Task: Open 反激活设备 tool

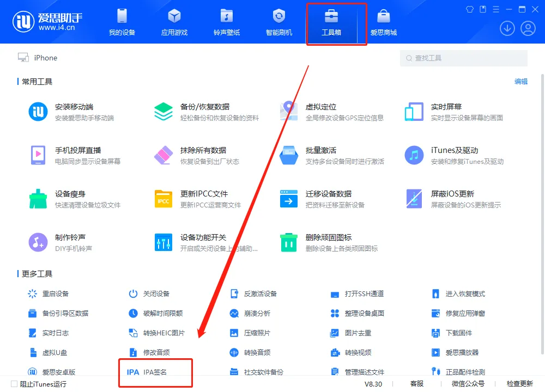Action: tap(253, 294)
